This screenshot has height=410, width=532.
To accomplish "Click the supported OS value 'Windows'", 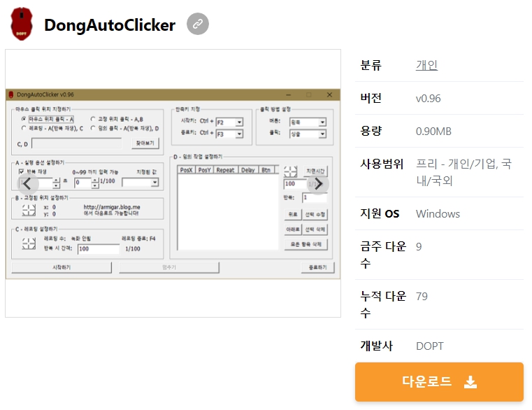I will coord(438,213).
